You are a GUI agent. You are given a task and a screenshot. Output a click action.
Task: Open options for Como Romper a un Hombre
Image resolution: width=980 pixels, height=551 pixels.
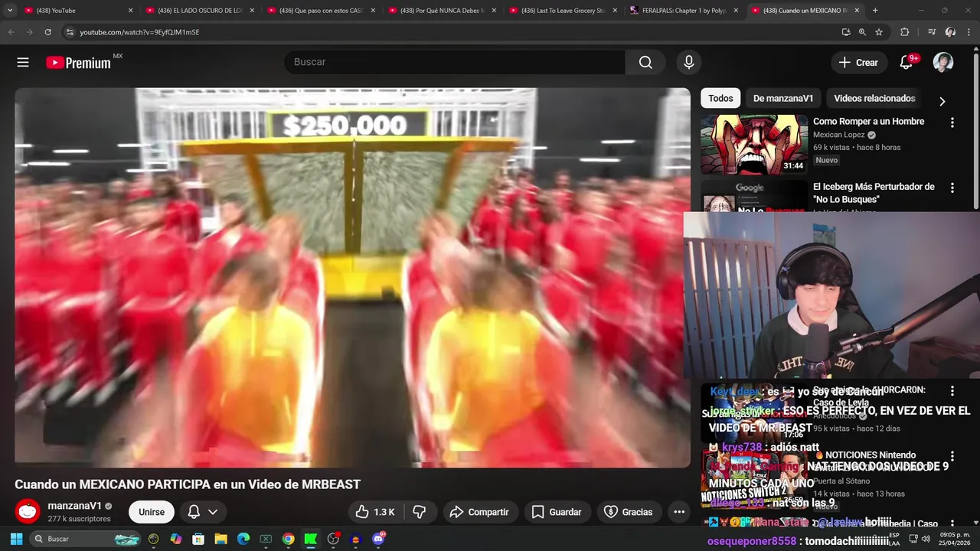tap(952, 122)
